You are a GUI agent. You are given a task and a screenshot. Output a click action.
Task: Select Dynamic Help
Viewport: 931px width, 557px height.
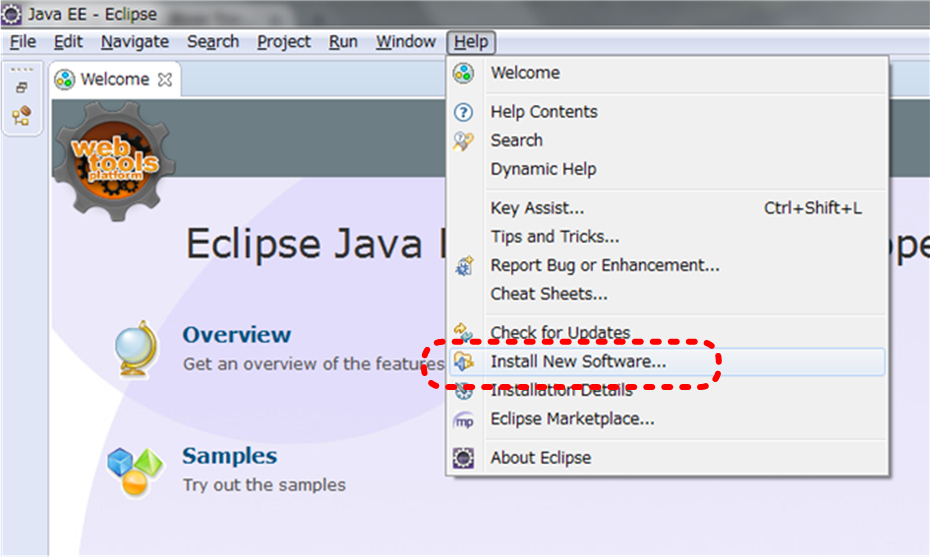coord(667,169)
